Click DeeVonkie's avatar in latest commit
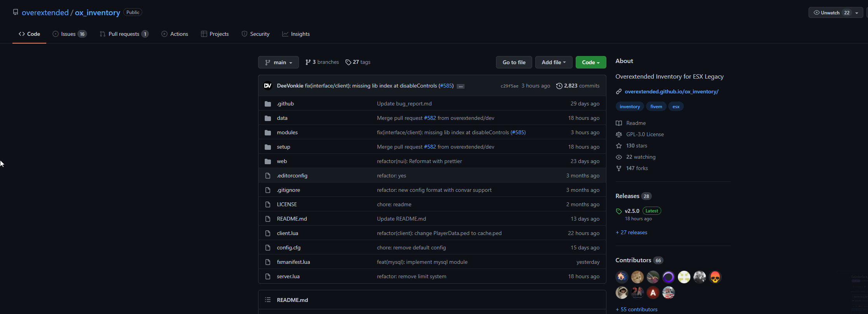 coord(267,86)
